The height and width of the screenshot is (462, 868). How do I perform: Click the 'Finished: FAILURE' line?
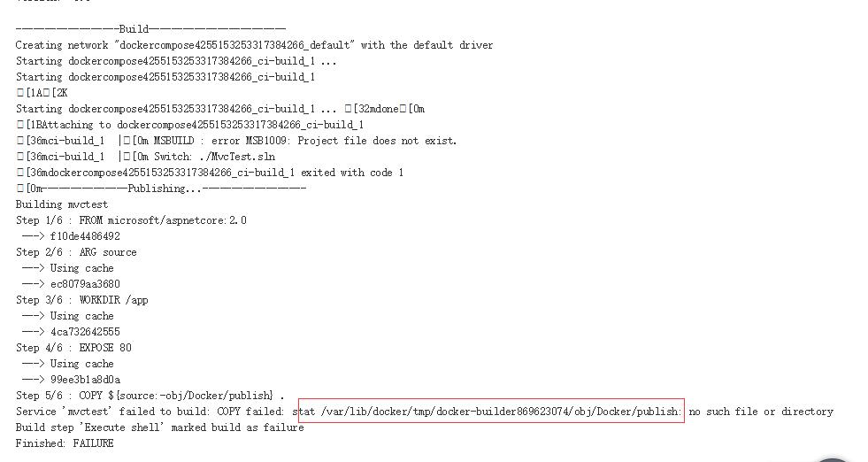[65, 443]
